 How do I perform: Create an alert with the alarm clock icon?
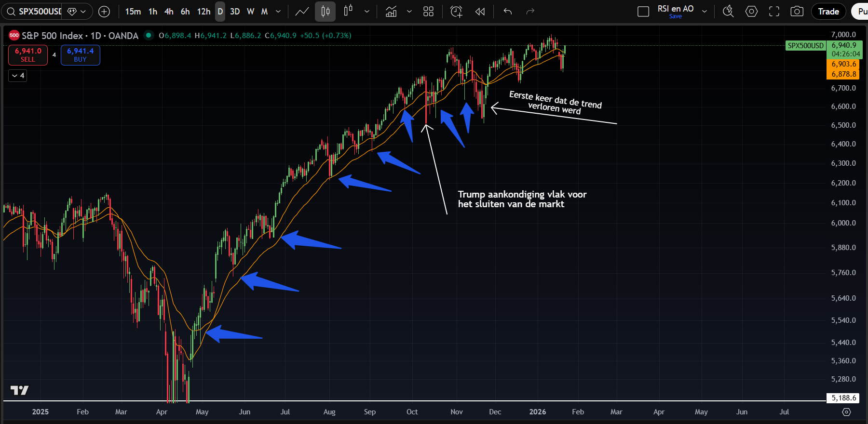pos(456,12)
